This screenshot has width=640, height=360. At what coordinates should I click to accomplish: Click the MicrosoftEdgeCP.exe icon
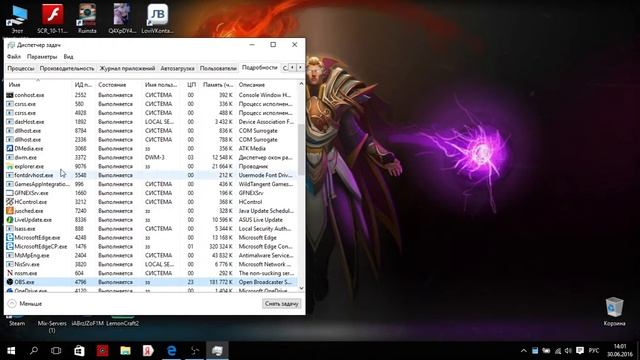pos(10,246)
